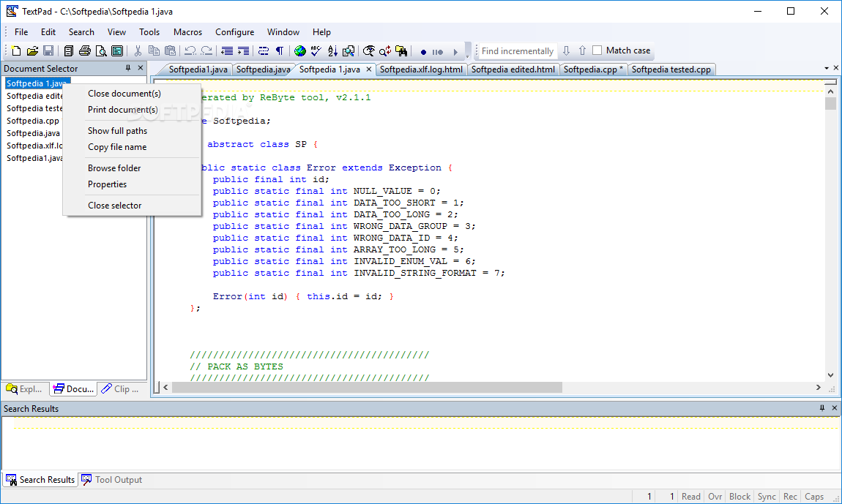Screen dimensions: 842x504
Task: Switch to the Softpedia1.java tab
Action: 198,69
